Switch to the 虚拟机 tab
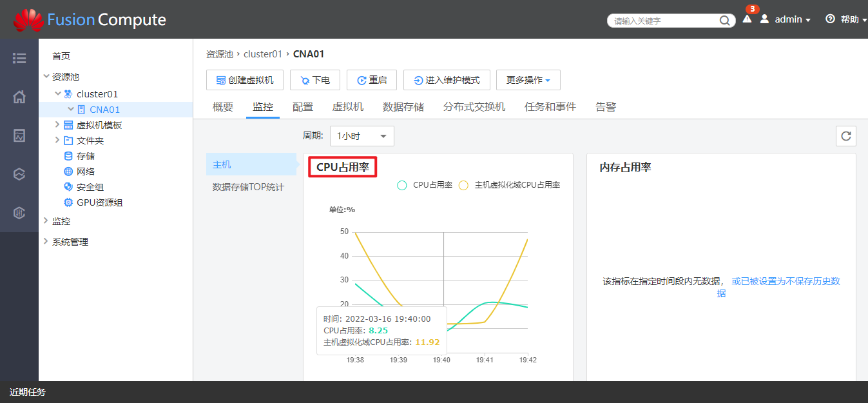This screenshot has width=868, height=403. (348, 107)
